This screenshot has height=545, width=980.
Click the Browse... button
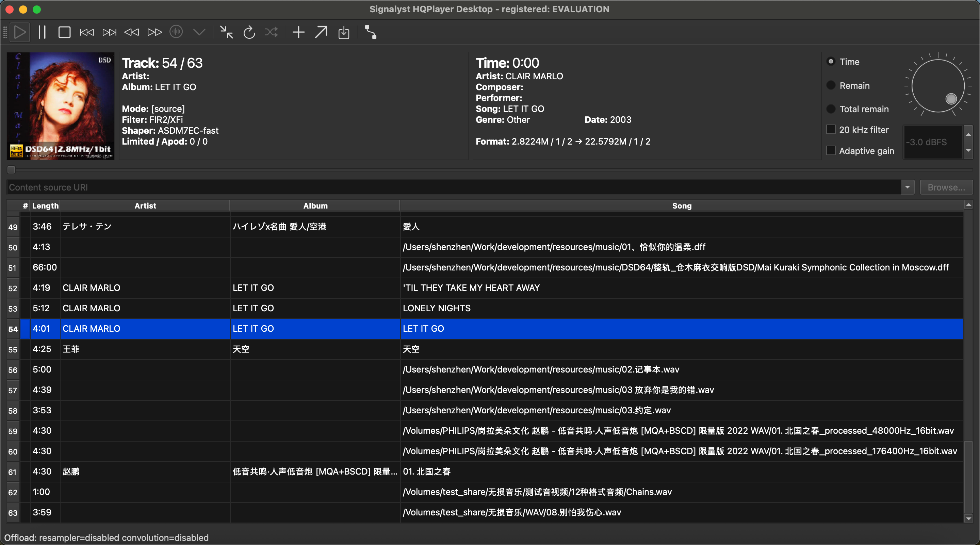point(946,187)
